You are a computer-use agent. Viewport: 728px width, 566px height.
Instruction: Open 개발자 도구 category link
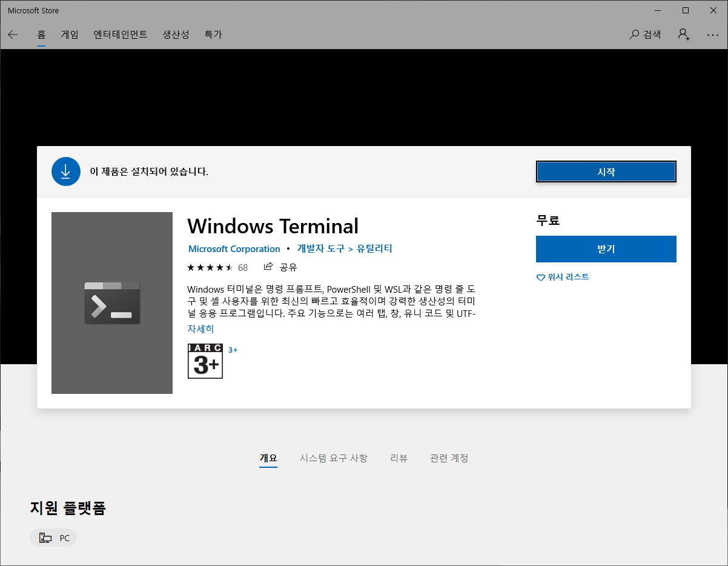point(321,248)
